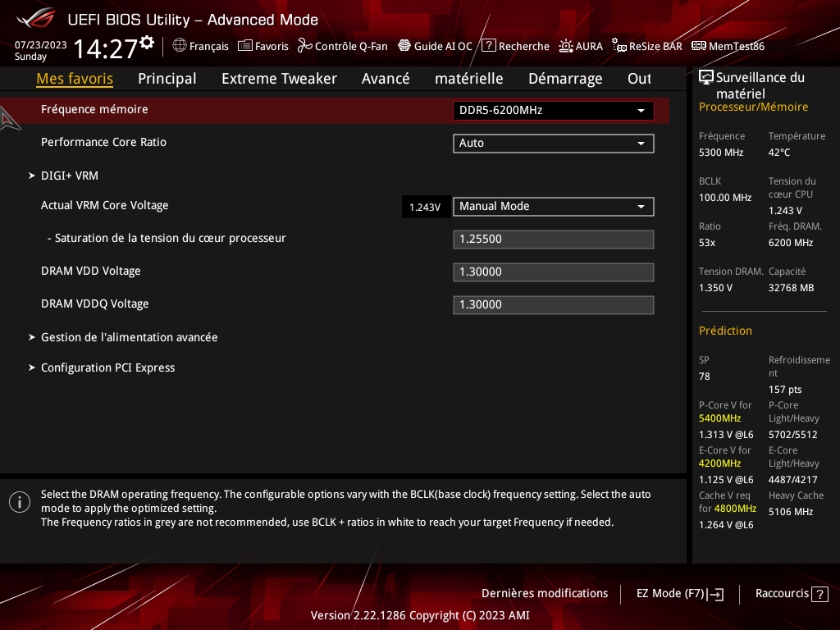Expand Gestion de l'alimentation avancée

click(x=129, y=337)
